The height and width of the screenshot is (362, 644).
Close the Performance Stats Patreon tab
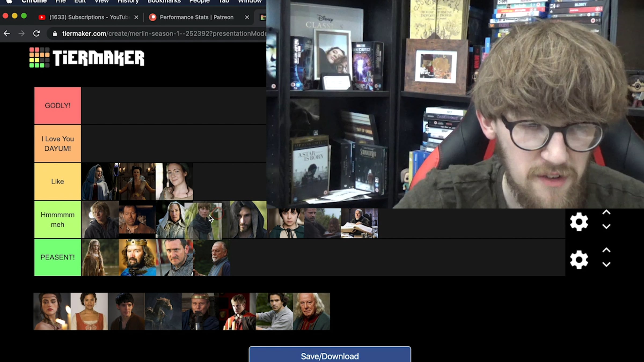point(247,17)
